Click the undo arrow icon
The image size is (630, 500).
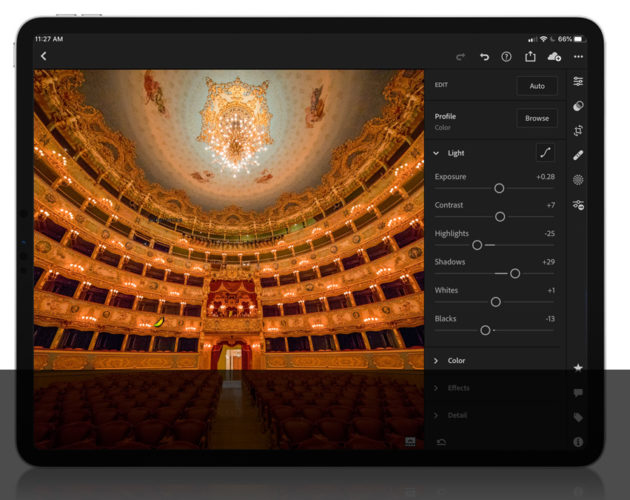[484, 57]
